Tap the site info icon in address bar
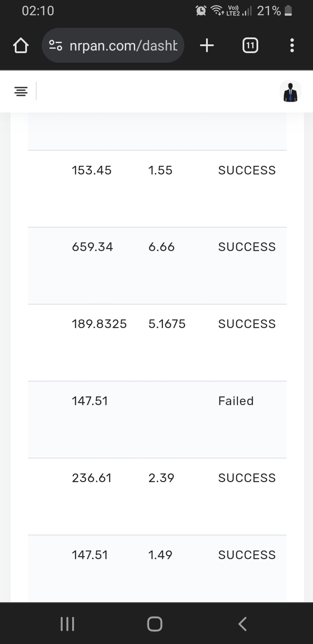313x644 pixels. 56,45
